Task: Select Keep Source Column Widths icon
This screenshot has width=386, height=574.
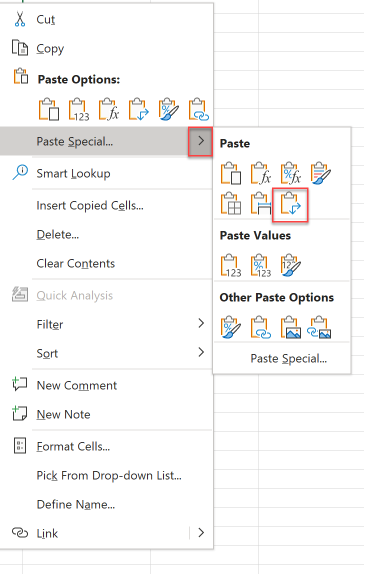Action: [x=261, y=203]
